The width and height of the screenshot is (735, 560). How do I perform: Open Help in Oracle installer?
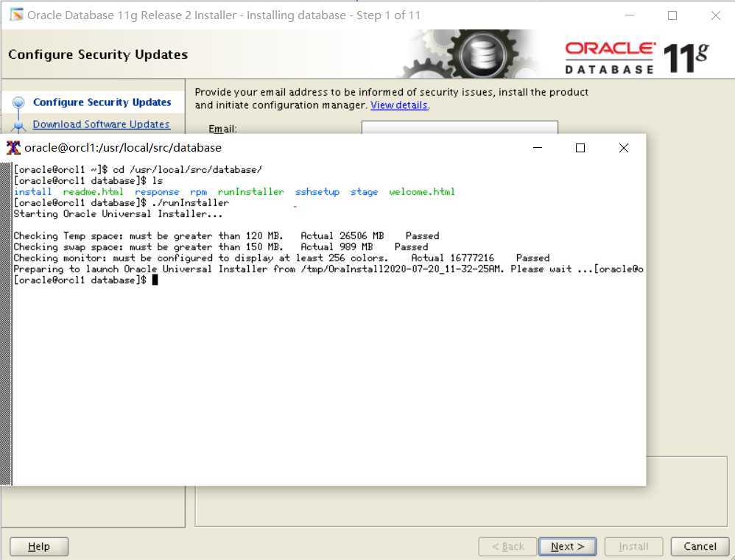[x=39, y=547]
